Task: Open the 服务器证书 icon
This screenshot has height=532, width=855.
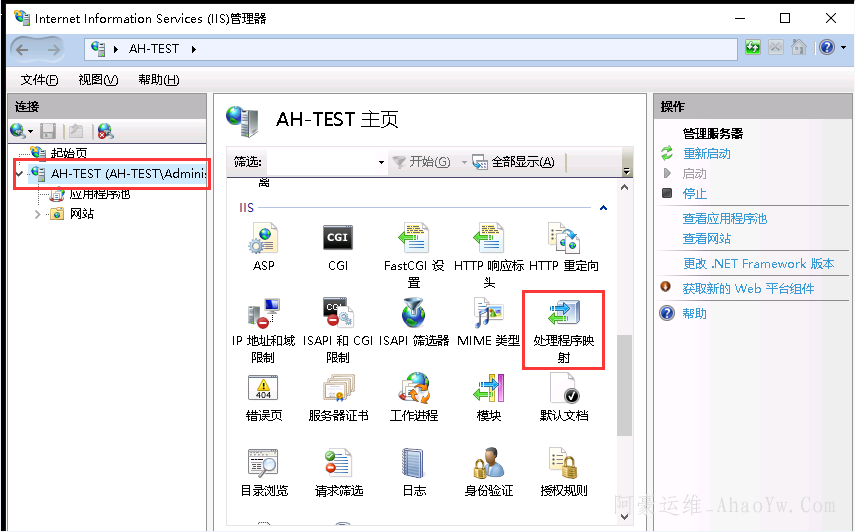Action: (338, 389)
